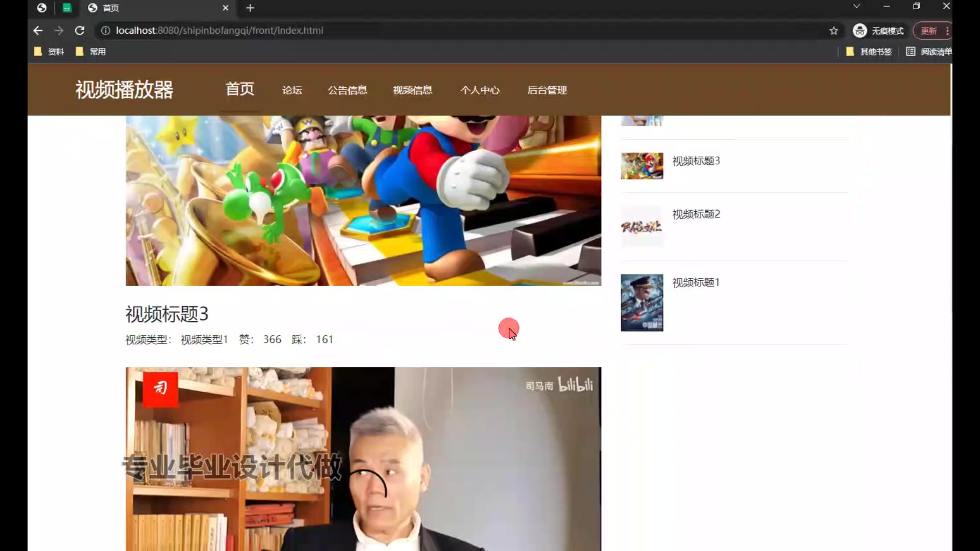Screen dimensions: 980x551
Task: Click the 更新 browser update button
Action: point(928,31)
